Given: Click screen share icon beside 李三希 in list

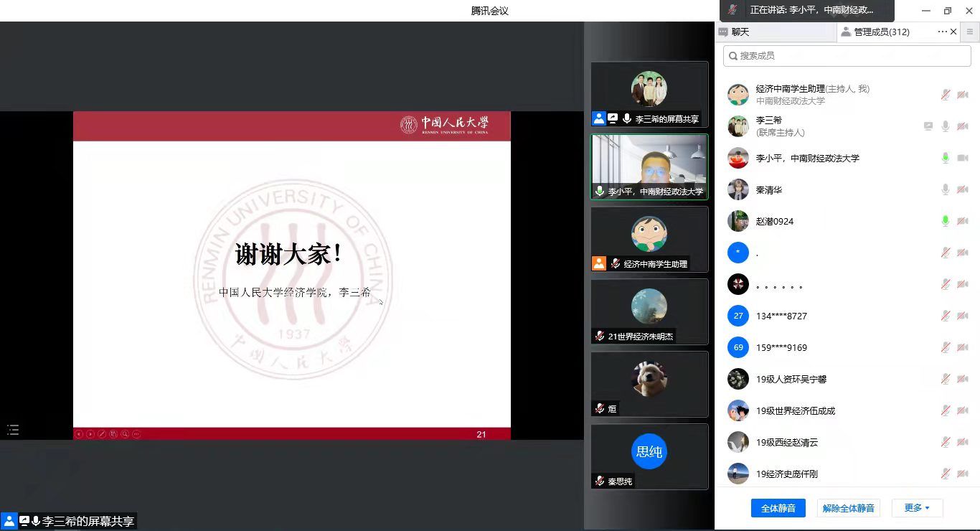Looking at the screenshot, I should click(928, 126).
